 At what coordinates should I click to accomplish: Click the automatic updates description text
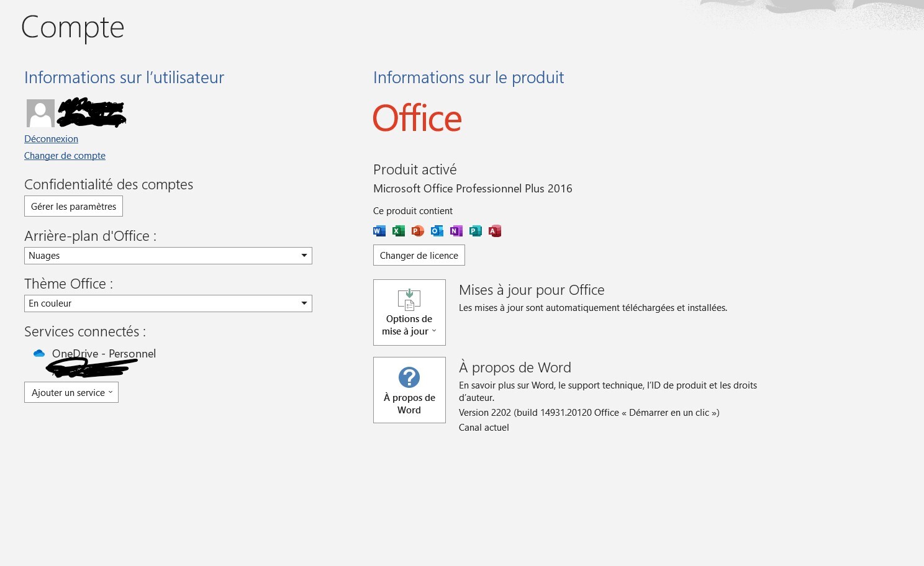coord(593,308)
